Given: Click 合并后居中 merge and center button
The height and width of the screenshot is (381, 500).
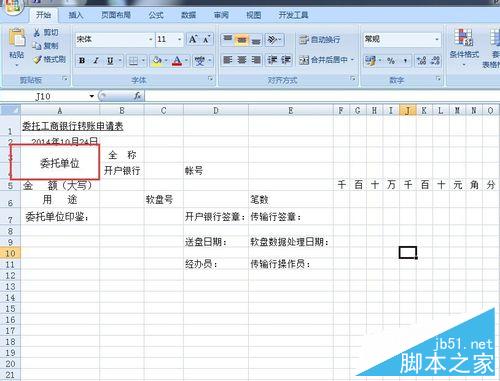Looking at the screenshot, I should coord(323,60).
